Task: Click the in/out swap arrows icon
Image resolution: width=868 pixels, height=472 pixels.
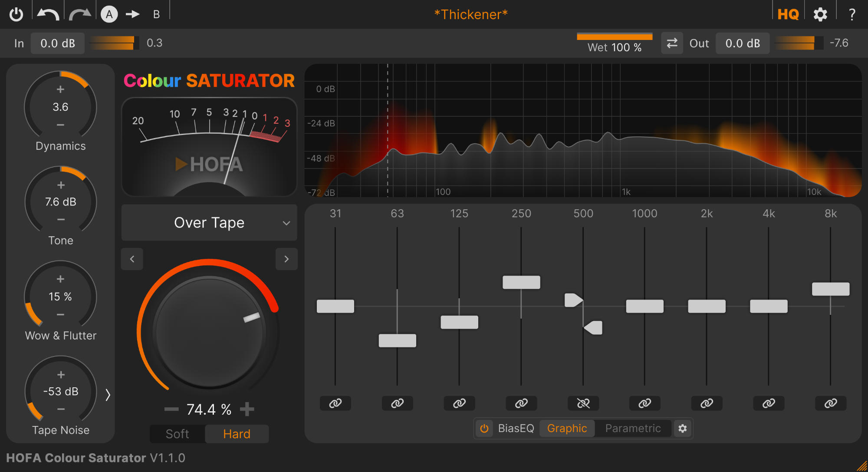Action: coord(672,43)
